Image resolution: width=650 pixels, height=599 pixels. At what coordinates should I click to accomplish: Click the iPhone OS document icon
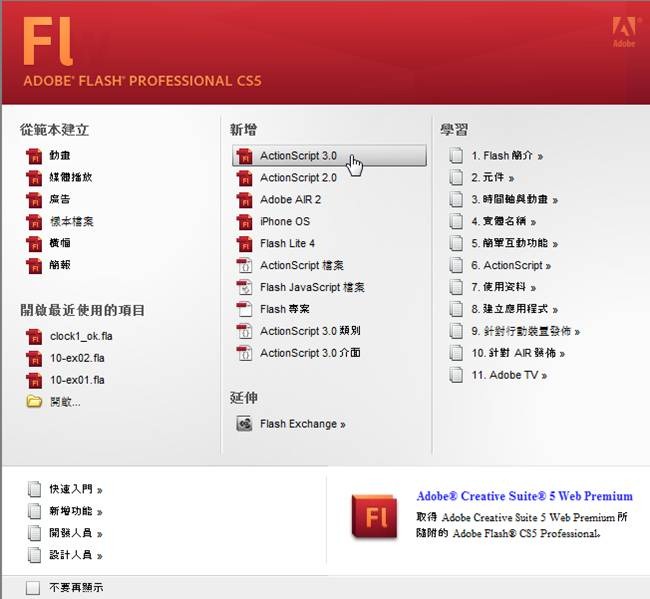[x=244, y=223]
